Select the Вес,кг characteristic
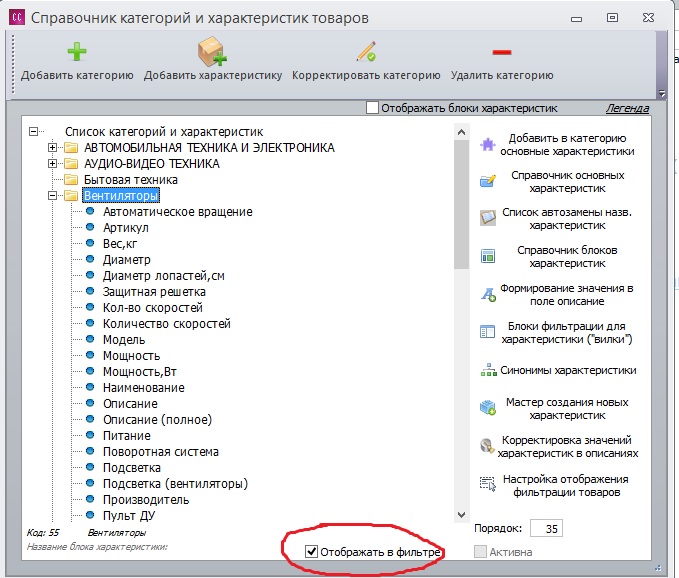This screenshot has width=679, height=578. [x=120, y=243]
